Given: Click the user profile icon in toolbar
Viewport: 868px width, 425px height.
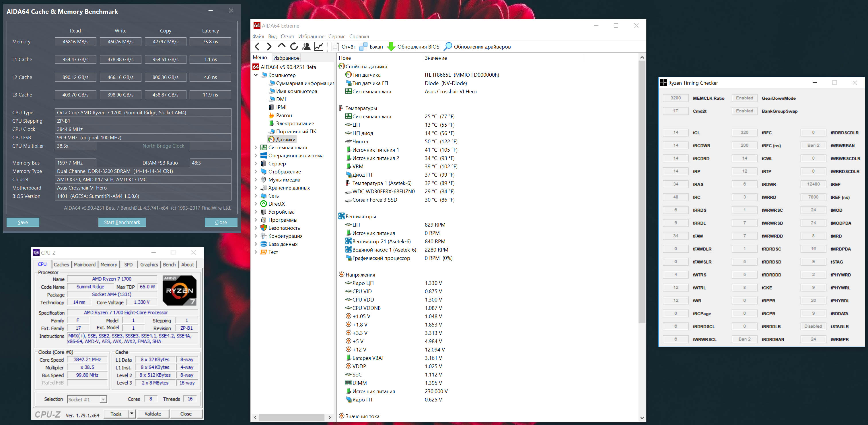Looking at the screenshot, I should [x=306, y=47].
